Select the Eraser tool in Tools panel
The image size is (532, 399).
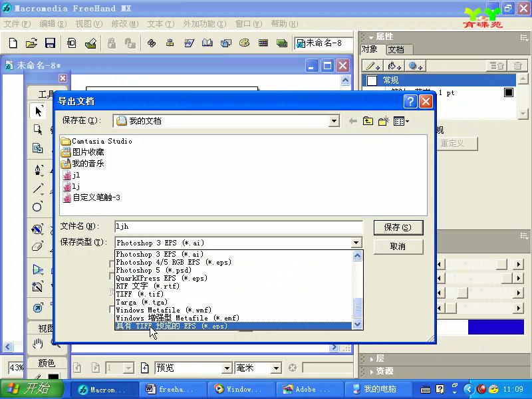point(37,247)
